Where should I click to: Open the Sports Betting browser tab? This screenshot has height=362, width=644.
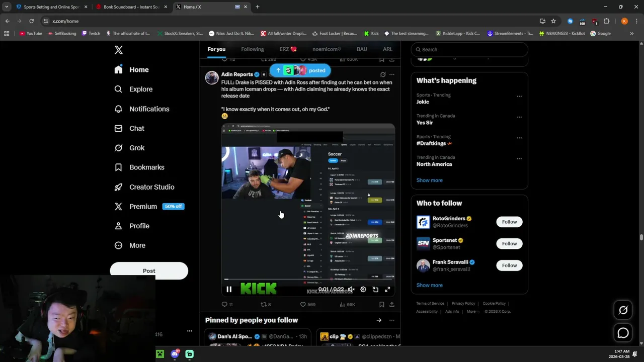[x=51, y=7]
